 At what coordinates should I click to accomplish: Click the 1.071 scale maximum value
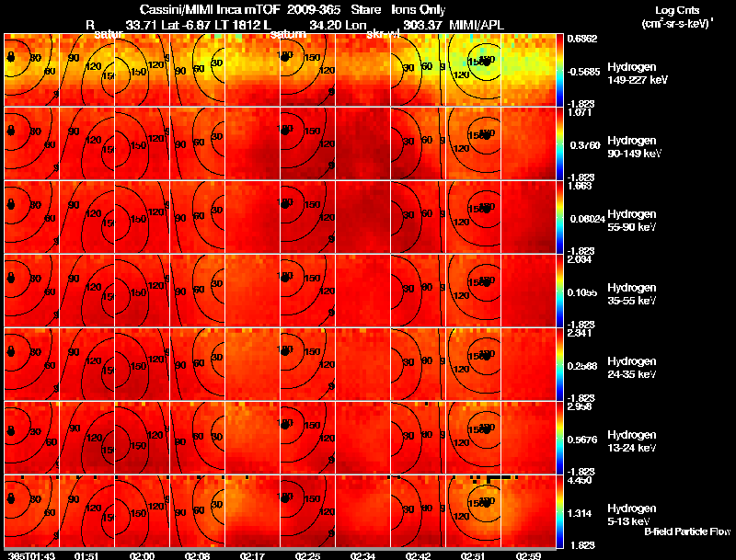580,112
